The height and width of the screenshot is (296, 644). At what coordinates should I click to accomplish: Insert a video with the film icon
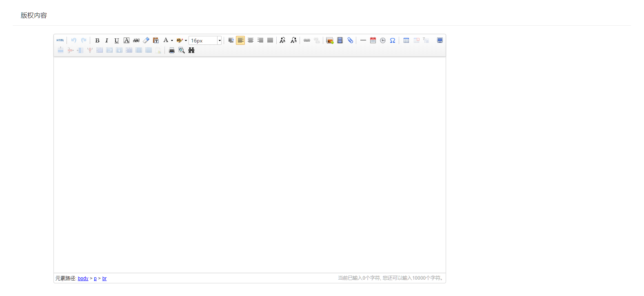(x=340, y=40)
